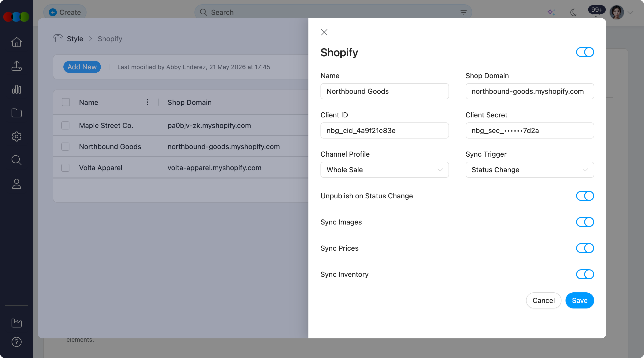Screen dimensions: 644x358
Task: Click northbound-goods.myshopify.com table cell
Action: point(224,147)
